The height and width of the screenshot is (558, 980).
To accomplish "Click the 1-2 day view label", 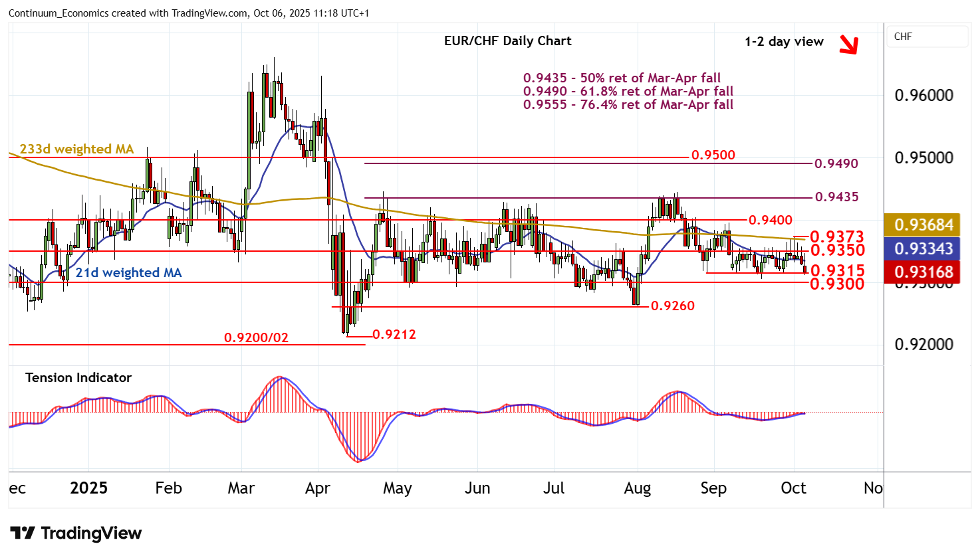I will (784, 42).
